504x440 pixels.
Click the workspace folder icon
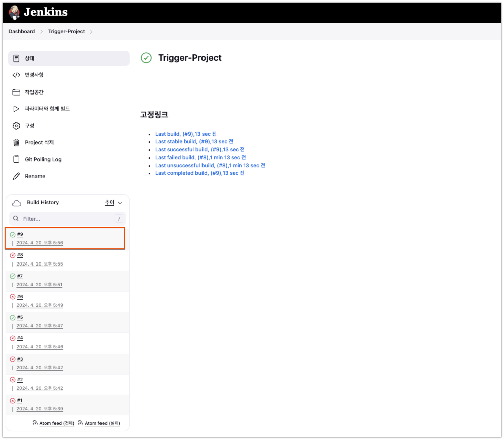pyautogui.click(x=16, y=92)
